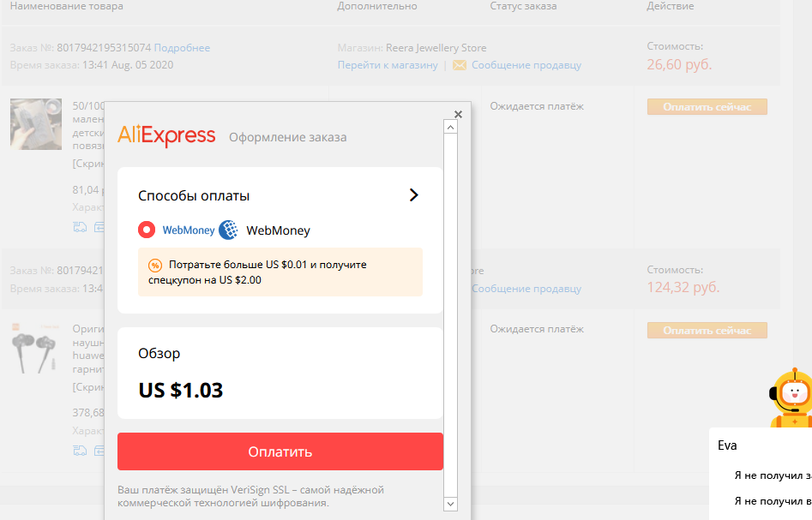812x520 pixels.
Task: Click the red Оплатить button
Action: tap(280, 451)
